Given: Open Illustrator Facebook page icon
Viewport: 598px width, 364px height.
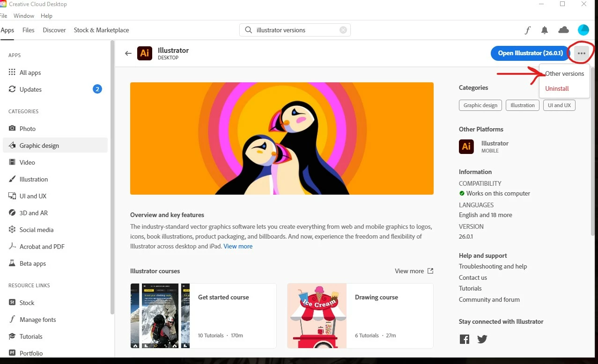Looking at the screenshot, I should (x=465, y=340).
